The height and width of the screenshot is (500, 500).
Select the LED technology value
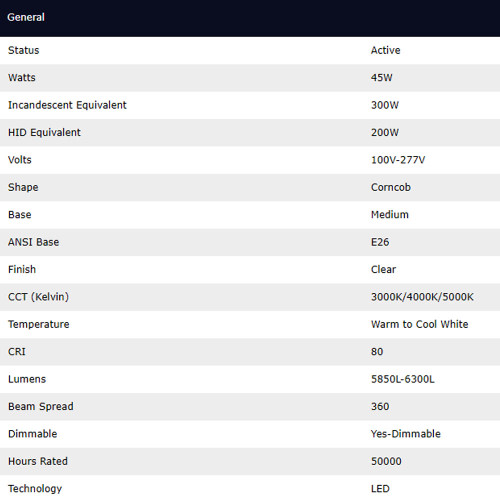tap(380, 489)
